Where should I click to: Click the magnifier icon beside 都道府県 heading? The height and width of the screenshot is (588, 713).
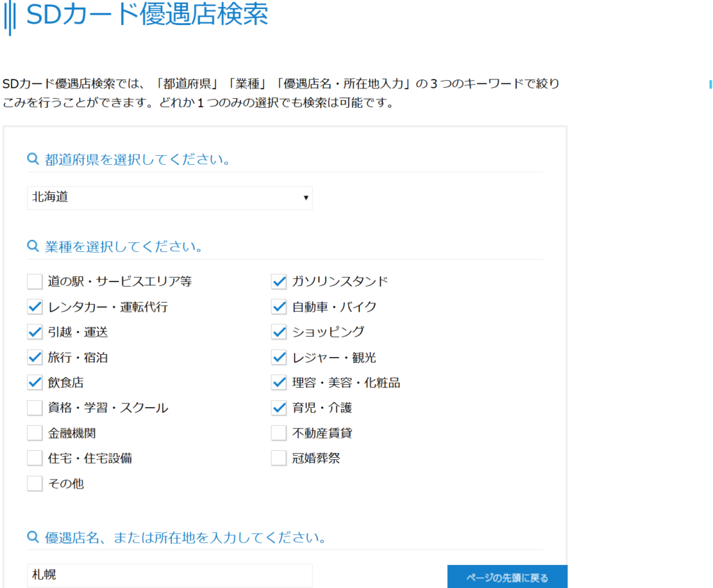point(32,159)
